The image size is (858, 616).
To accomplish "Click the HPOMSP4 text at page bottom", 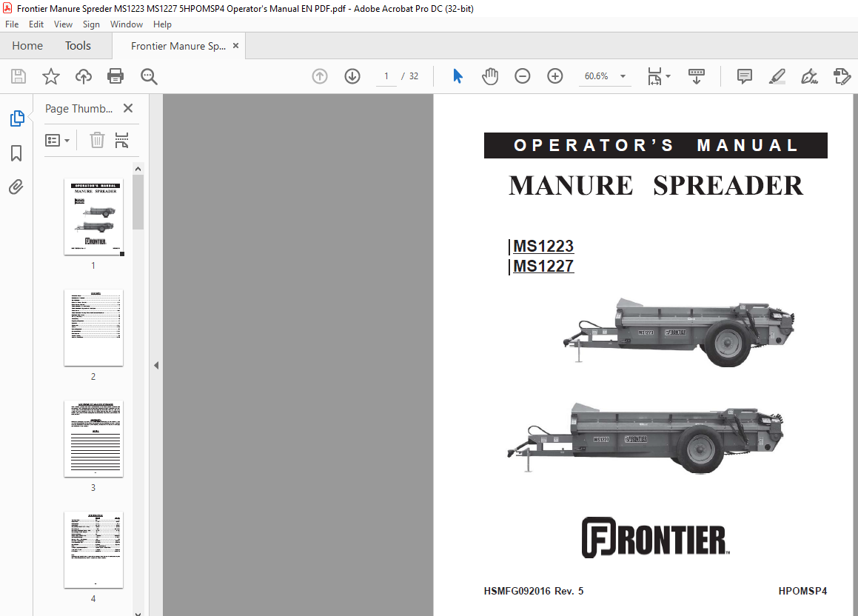I will click(x=802, y=591).
